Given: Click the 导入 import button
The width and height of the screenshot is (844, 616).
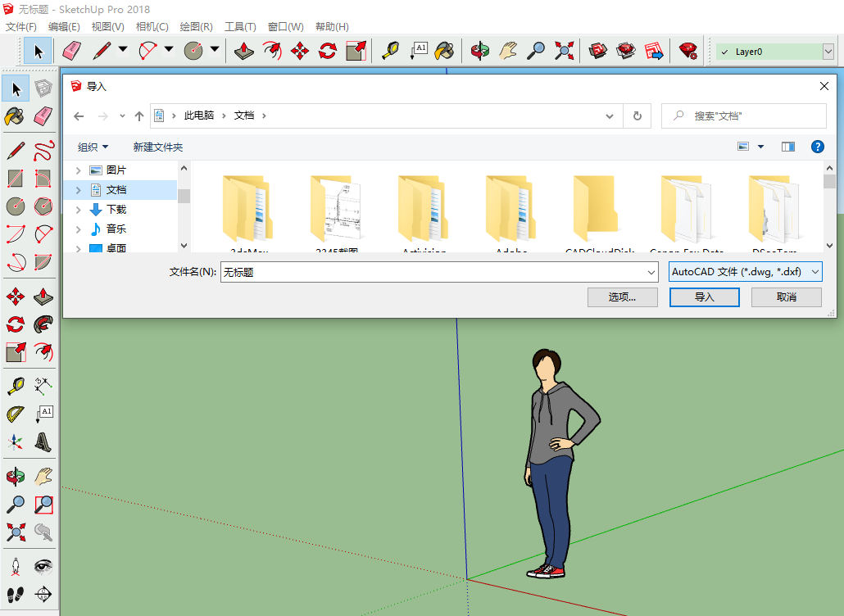Looking at the screenshot, I should point(704,297).
